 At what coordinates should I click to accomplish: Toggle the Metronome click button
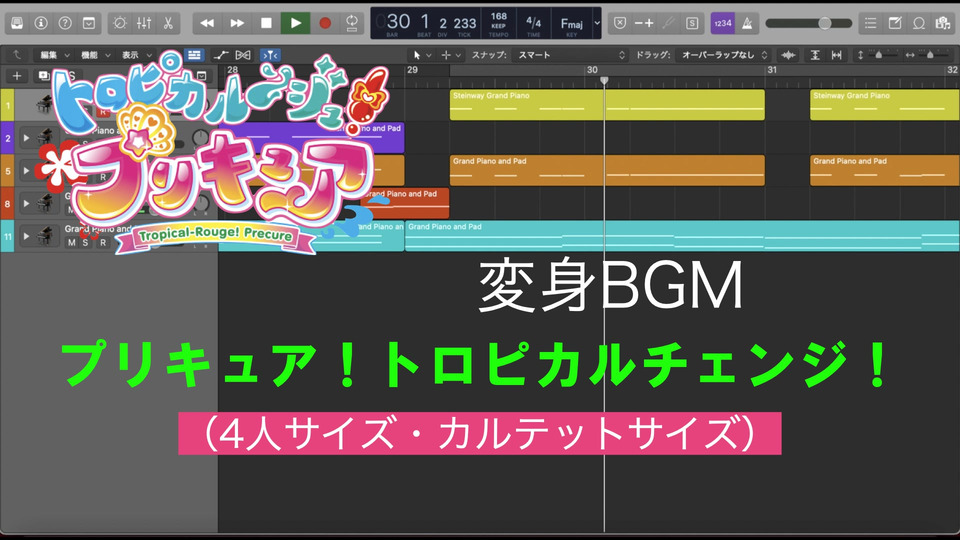click(747, 23)
